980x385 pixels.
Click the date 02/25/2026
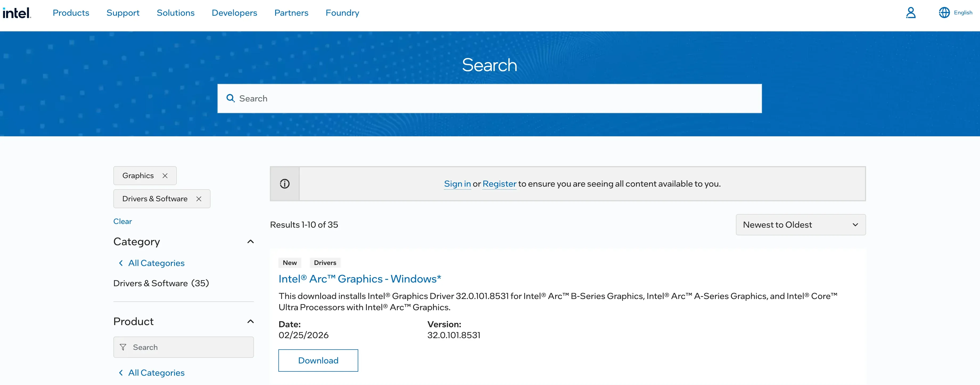[x=303, y=335]
